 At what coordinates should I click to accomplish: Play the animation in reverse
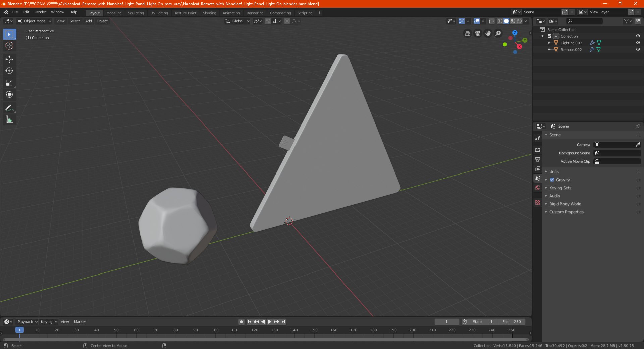263,322
